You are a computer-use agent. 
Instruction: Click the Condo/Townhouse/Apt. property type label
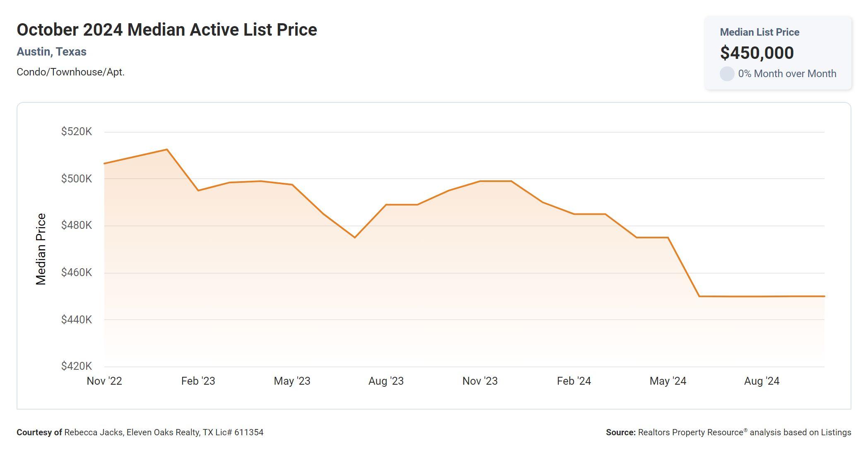(x=70, y=72)
